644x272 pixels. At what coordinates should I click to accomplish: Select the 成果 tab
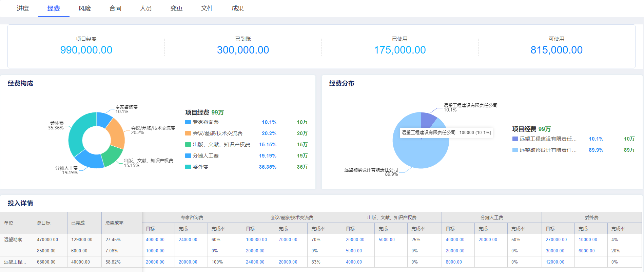[x=237, y=8]
